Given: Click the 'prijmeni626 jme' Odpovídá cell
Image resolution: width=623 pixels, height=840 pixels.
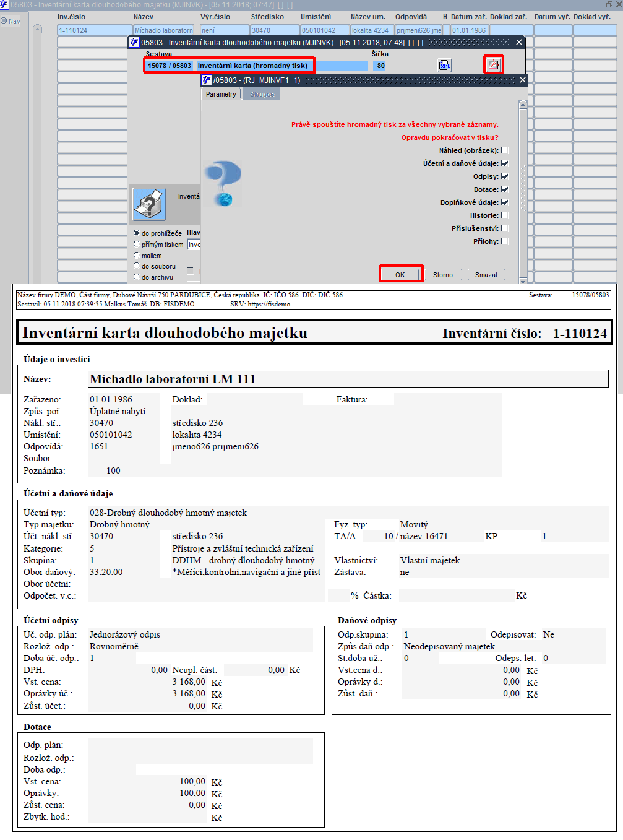Looking at the screenshot, I should click(419, 30).
